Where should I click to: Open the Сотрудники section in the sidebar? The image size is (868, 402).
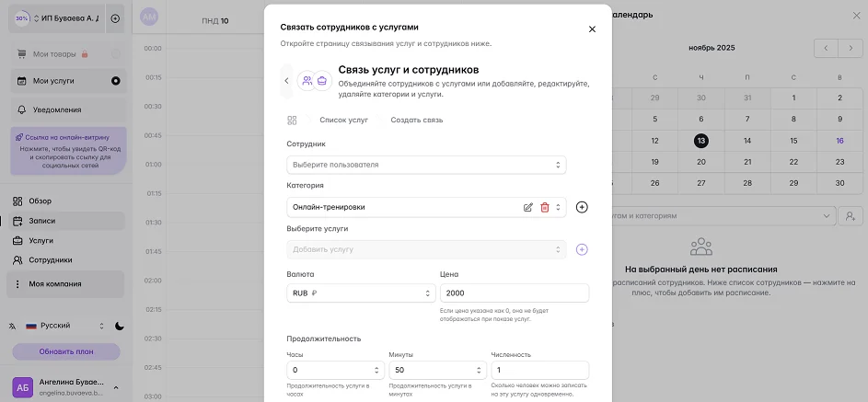coord(50,260)
